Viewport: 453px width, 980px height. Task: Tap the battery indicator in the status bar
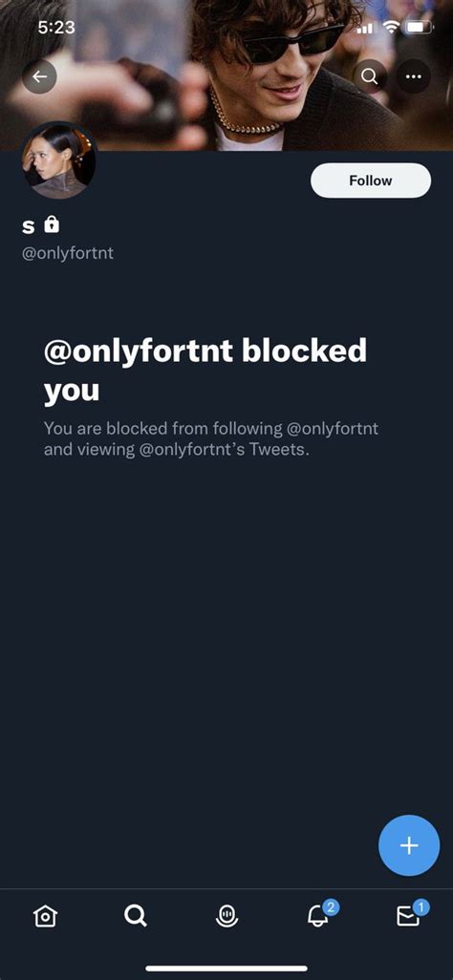click(x=419, y=28)
